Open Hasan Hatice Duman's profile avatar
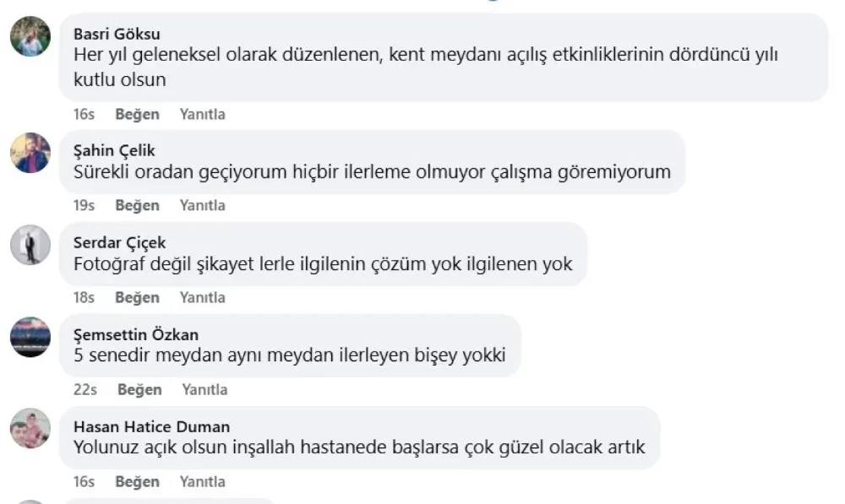Screen dimensions: 845x504 (30, 429)
